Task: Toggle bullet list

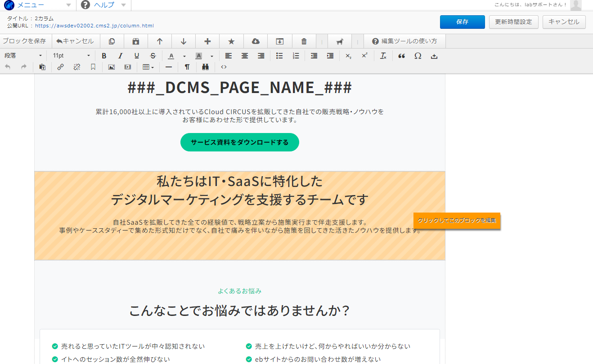Action: click(x=279, y=56)
